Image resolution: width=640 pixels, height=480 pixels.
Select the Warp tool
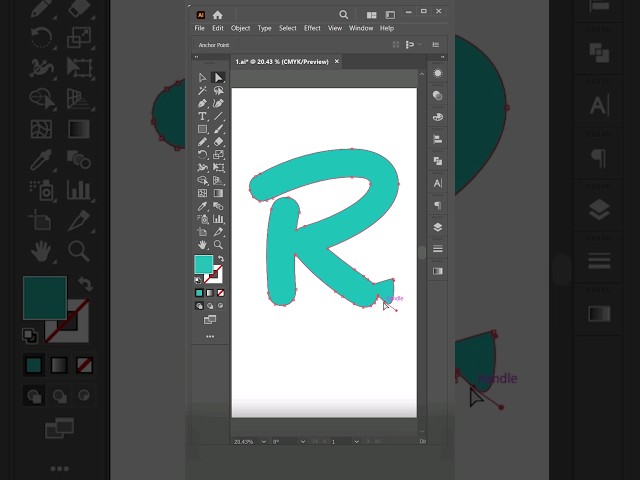[202, 167]
